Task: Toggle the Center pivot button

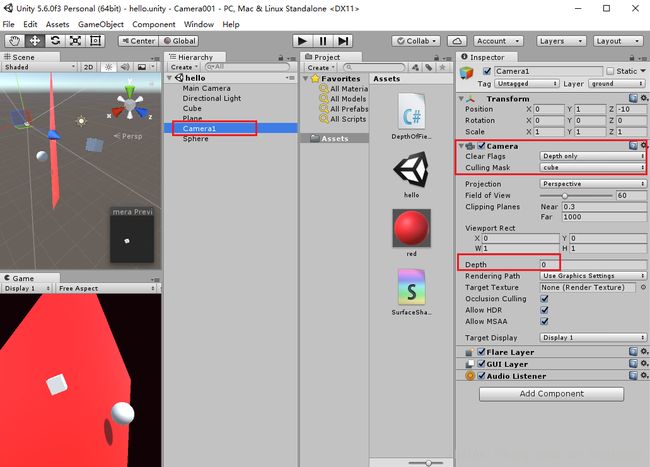Action: click(x=139, y=41)
